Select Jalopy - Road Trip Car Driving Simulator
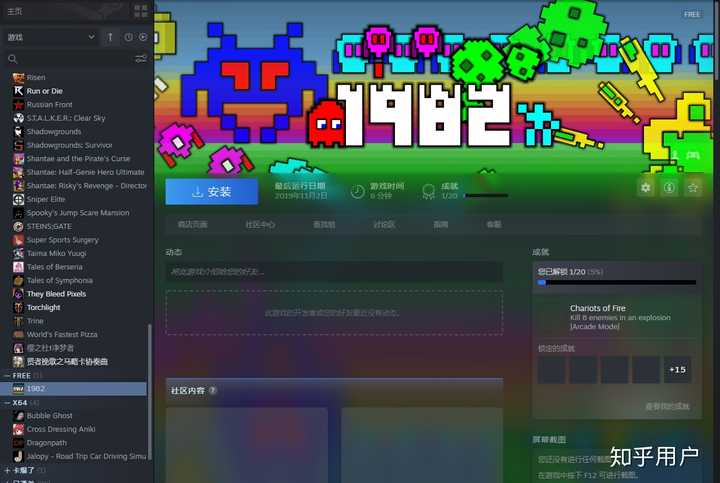This screenshot has width=720, height=483. click(x=86, y=456)
